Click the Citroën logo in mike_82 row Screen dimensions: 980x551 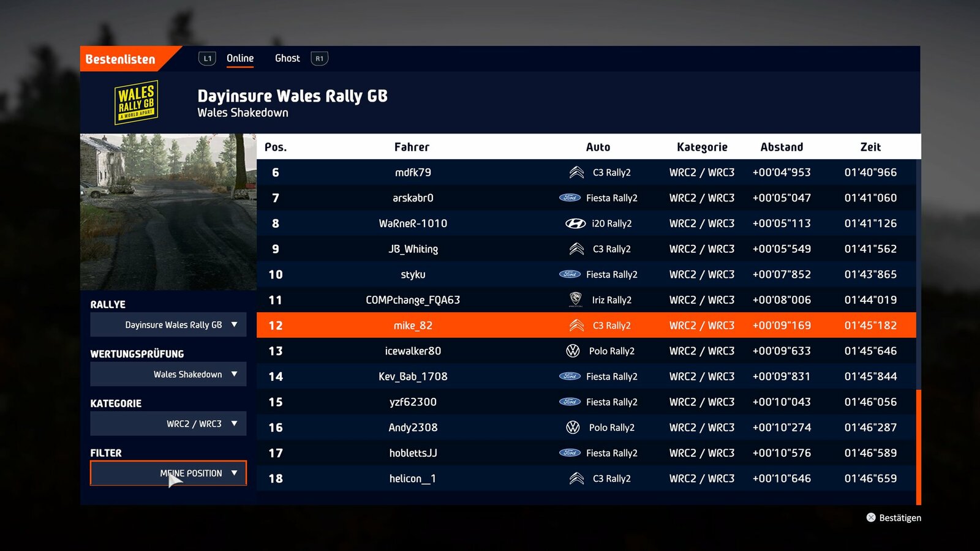[x=576, y=326]
